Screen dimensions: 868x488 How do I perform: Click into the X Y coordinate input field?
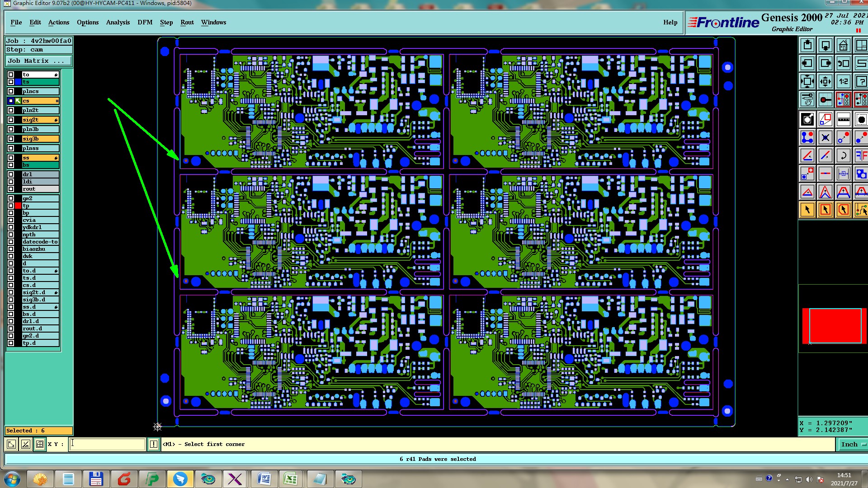[x=108, y=444]
